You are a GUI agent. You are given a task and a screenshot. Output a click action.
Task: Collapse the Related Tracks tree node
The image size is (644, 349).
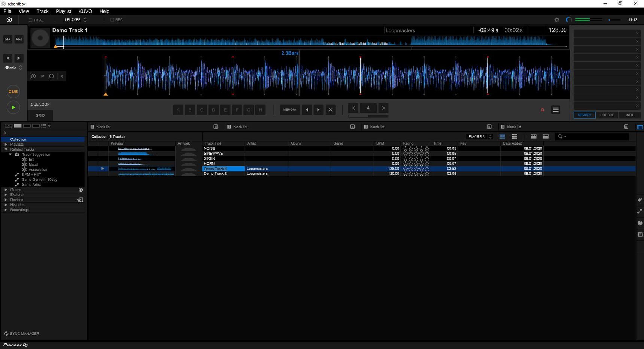6,149
